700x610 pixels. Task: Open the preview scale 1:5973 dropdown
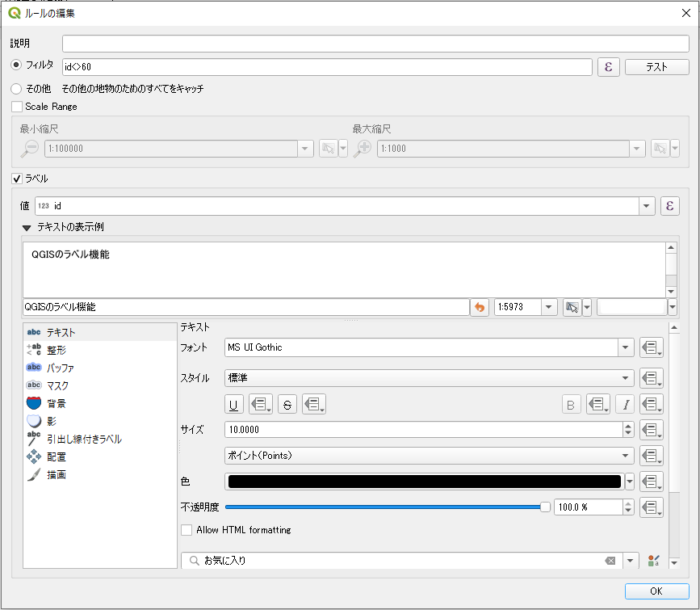click(549, 307)
